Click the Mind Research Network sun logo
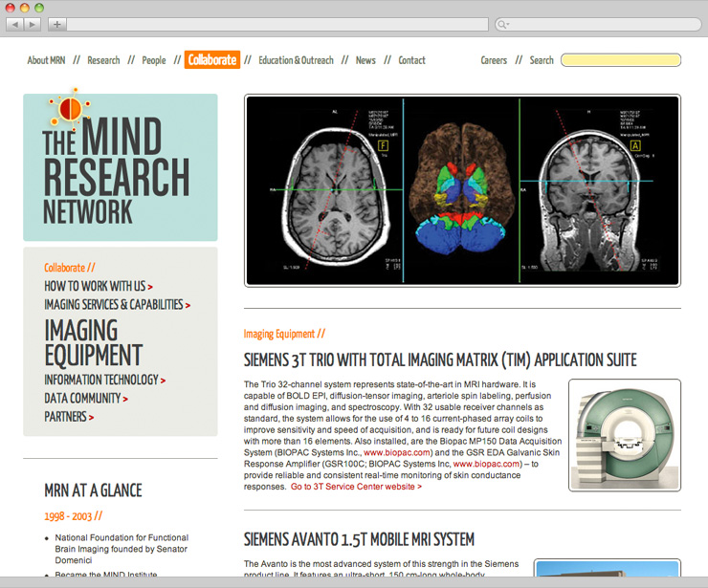 click(70, 108)
